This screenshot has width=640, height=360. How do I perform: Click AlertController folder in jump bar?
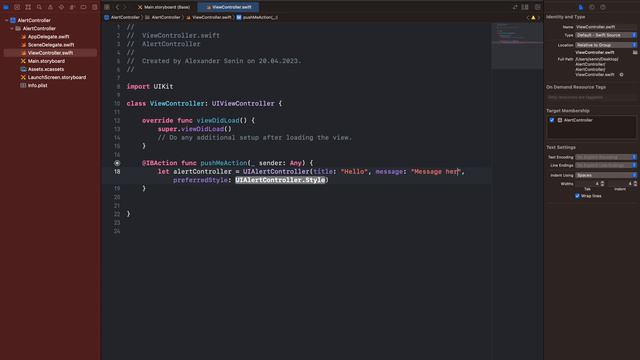click(x=162, y=18)
